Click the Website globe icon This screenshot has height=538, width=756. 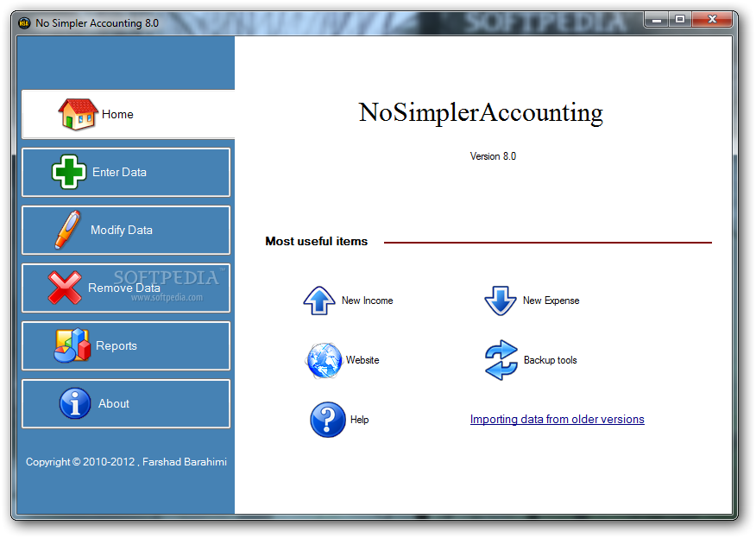(324, 360)
